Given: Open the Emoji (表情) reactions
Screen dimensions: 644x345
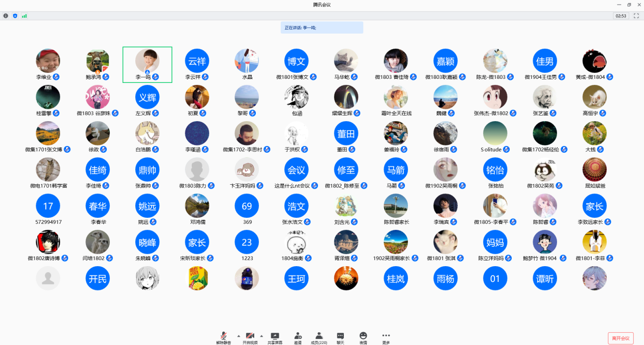Looking at the screenshot, I should click(x=363, y=337).
